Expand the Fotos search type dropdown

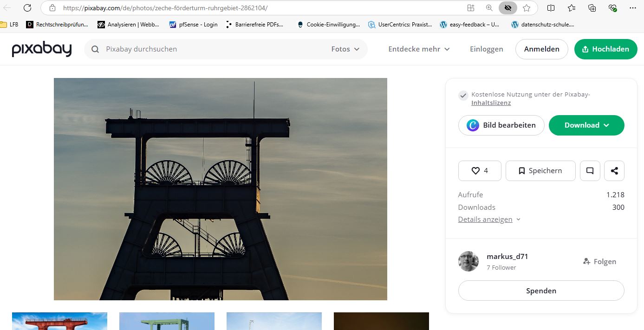click(x=345, y=49)
